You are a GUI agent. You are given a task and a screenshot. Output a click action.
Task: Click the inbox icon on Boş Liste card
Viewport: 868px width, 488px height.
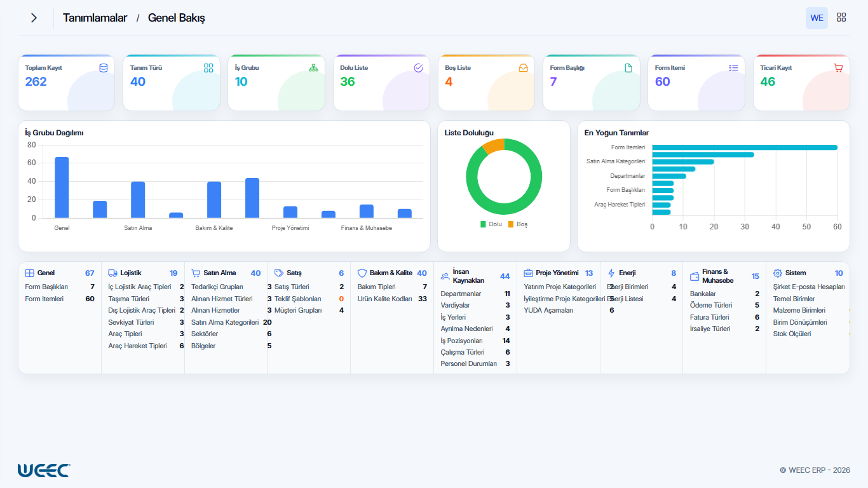(x=524, y=67)
